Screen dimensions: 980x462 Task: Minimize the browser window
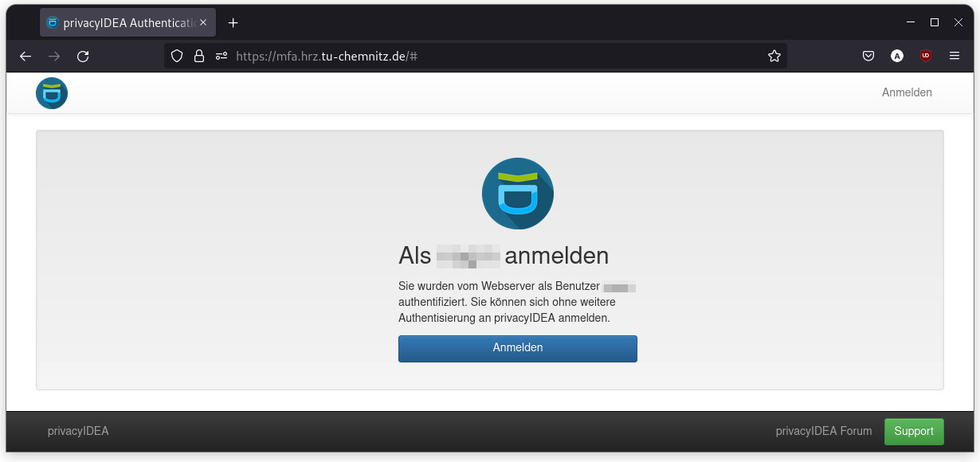(x=911, y=22)
